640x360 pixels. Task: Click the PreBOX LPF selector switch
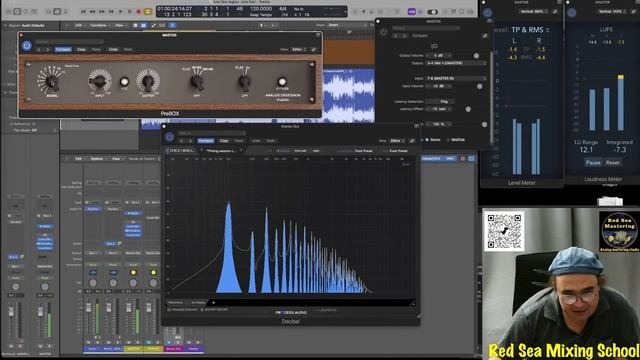(x=244, y=82)
